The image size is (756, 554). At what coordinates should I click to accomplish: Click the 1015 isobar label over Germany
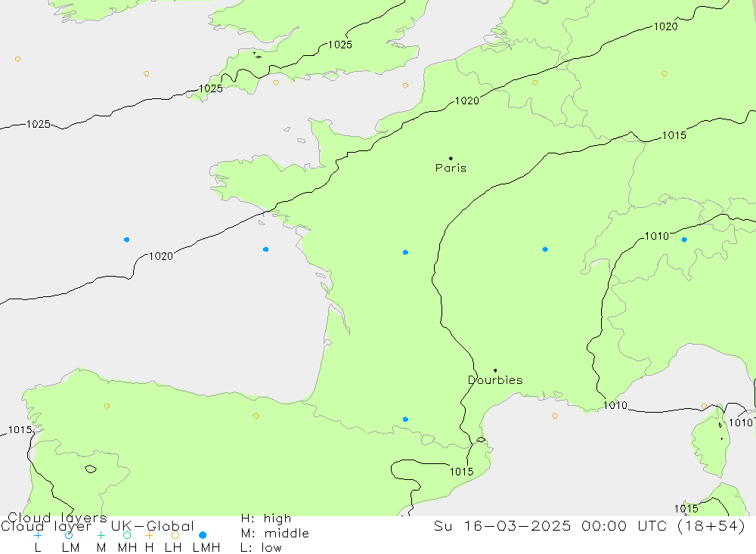[674, 135]
